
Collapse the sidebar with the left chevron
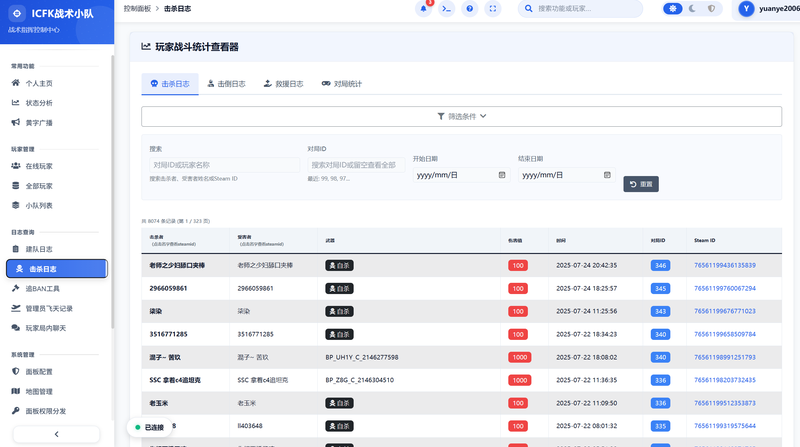point(56,433)
